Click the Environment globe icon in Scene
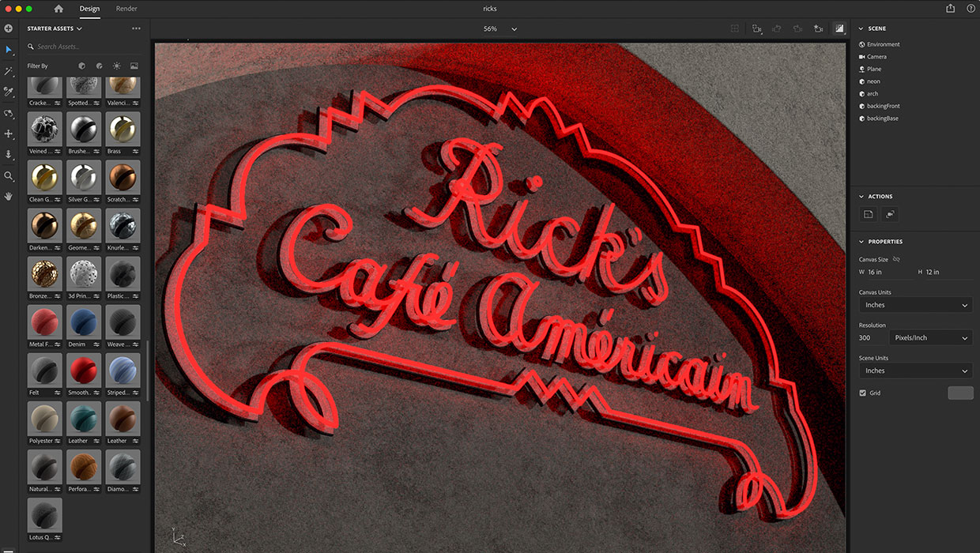Screen dimensions: 980x553 (x=862, y=44)
